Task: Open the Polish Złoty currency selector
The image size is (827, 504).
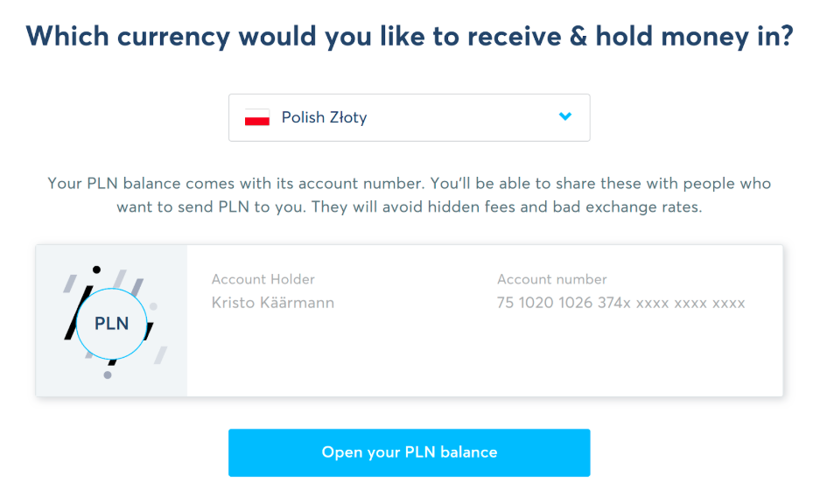Action: point(409,117)
